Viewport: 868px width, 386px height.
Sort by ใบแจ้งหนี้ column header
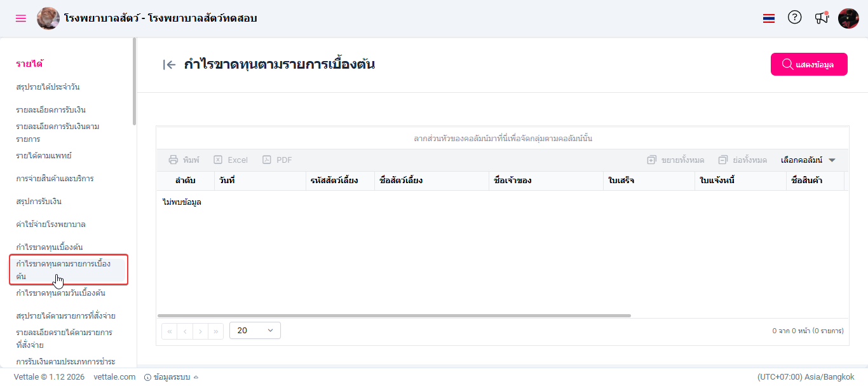point(740,181)
